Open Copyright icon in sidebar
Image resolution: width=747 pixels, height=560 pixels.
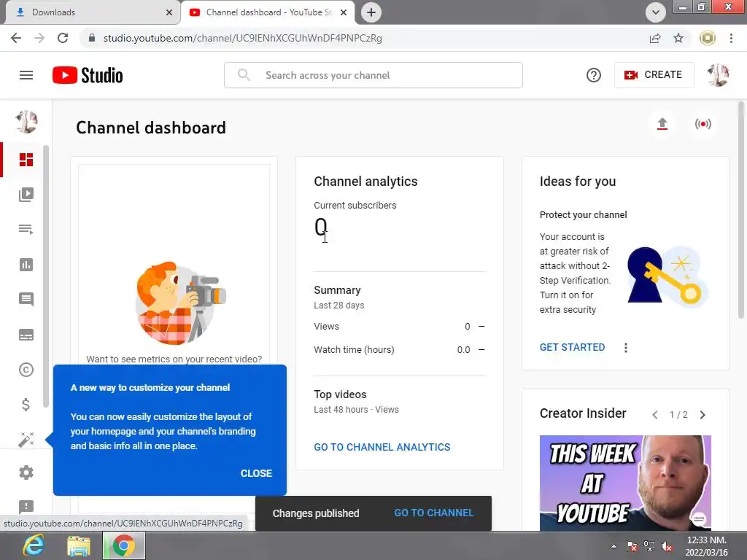(26, 370)
